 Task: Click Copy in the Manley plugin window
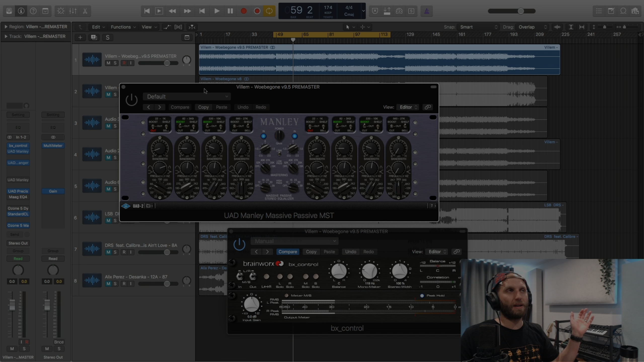203,107
